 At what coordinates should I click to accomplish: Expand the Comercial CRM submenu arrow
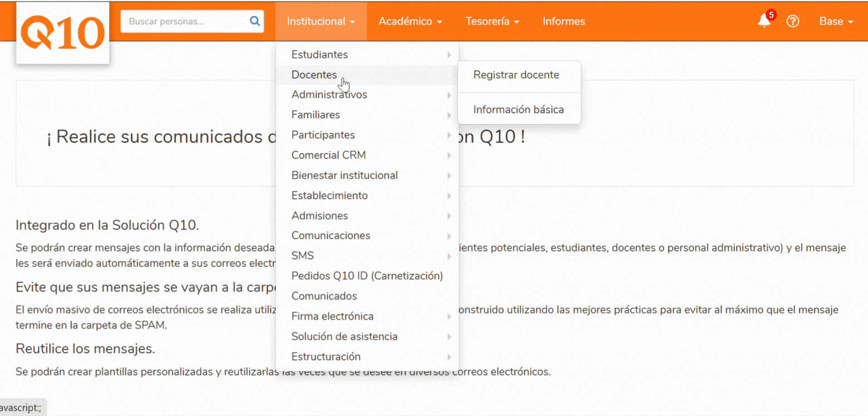[x=449, y=156]
